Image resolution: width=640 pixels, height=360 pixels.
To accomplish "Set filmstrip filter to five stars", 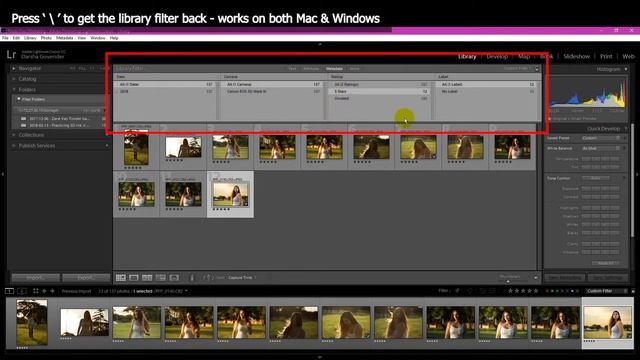I will (536, 291).
